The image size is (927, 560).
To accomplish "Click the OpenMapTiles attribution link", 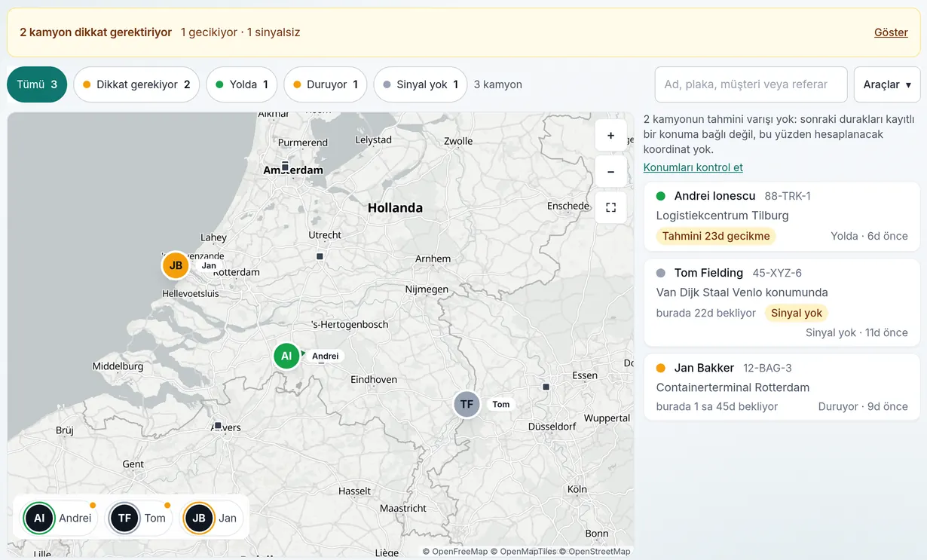I will [528, 552].
